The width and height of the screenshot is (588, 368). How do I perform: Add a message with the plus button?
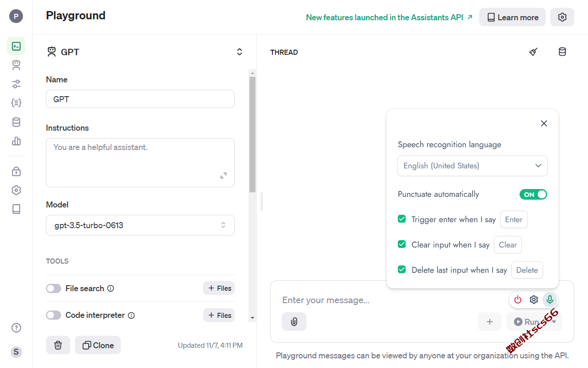point(490,322)
